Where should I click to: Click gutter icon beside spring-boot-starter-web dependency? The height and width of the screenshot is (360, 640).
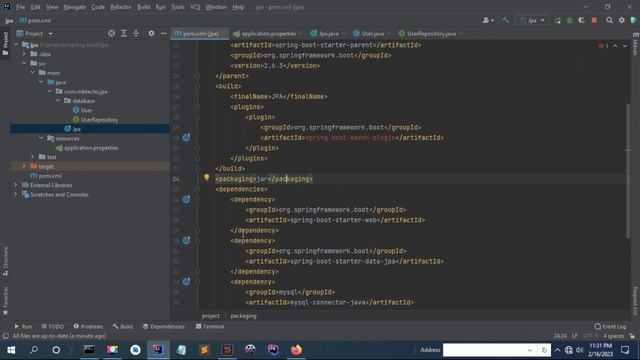pos(186,199)
